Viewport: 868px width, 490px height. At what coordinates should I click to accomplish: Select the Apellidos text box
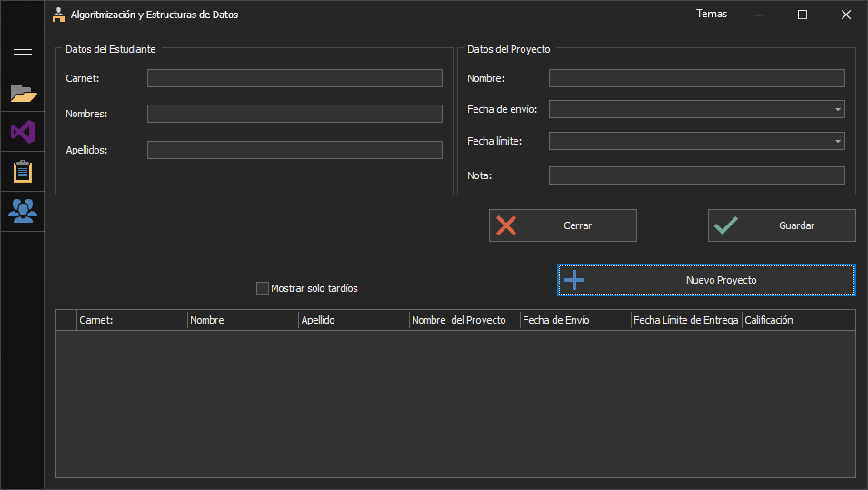pyautogui.click(x=294, y=150)
